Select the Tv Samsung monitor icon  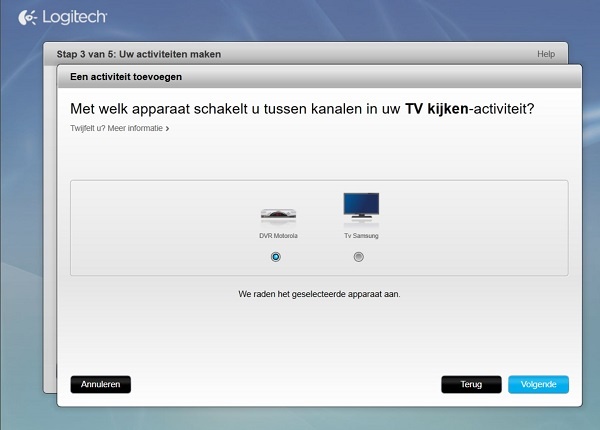(x=361, y=206)
